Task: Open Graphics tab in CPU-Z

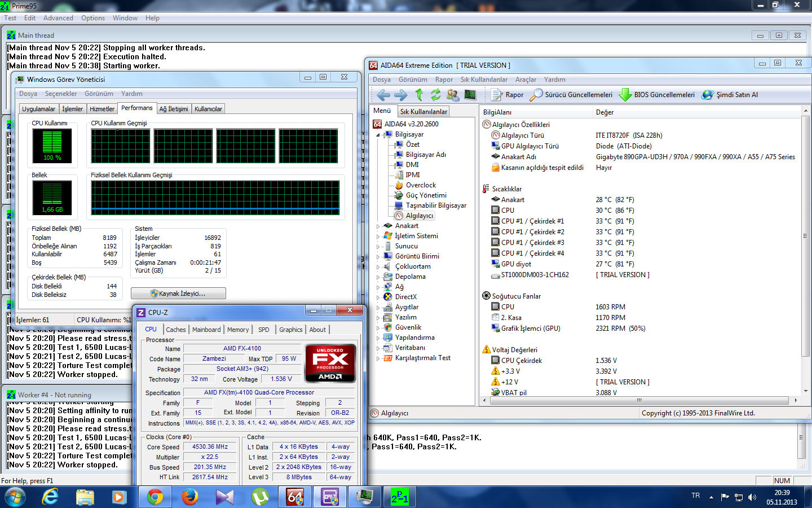Action: pyautogui.click(x=291, y=330)
